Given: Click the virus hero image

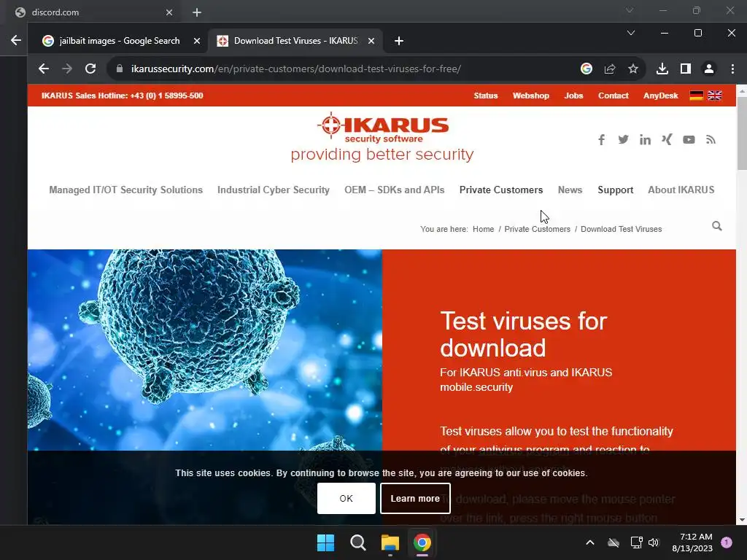Looking at the screenshot, I should [205, 350].
